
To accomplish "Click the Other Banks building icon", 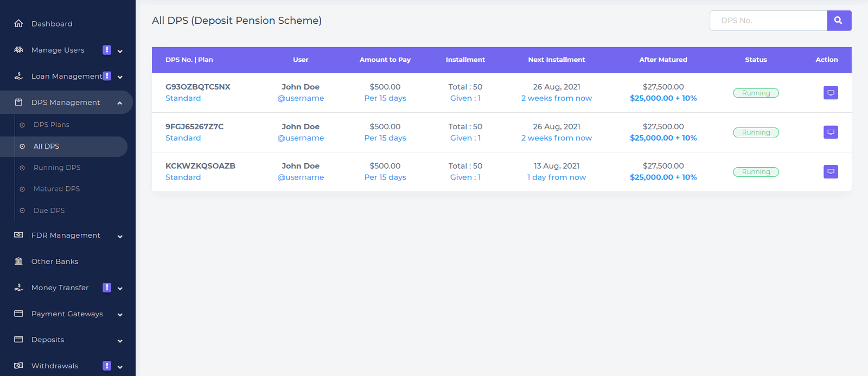I will (18, 261).
